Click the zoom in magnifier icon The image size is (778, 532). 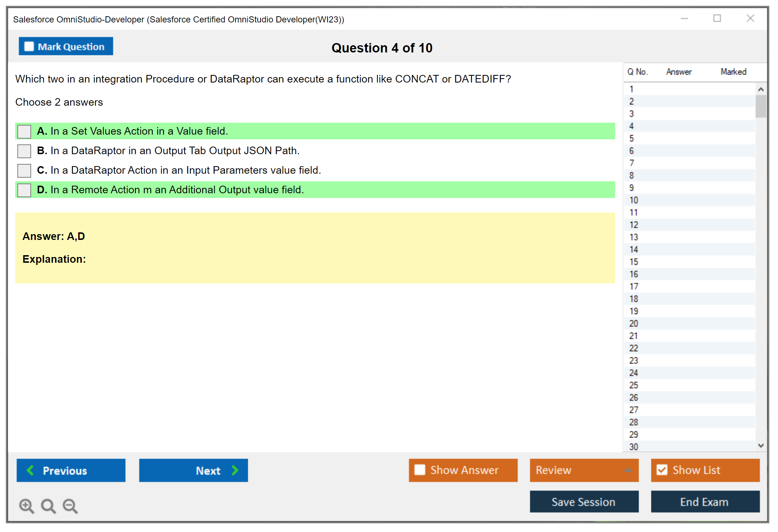pyautogui.click(x=26, y=506)
